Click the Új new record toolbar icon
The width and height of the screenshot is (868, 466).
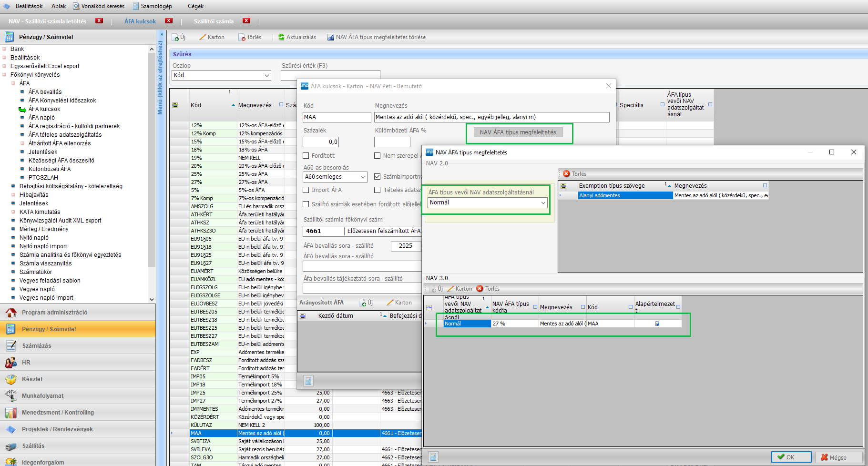pos(175,37)
